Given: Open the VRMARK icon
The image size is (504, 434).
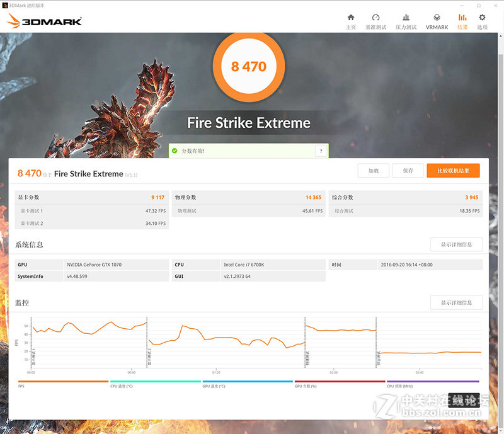Looking at the screenshot, I should point(437,18).
